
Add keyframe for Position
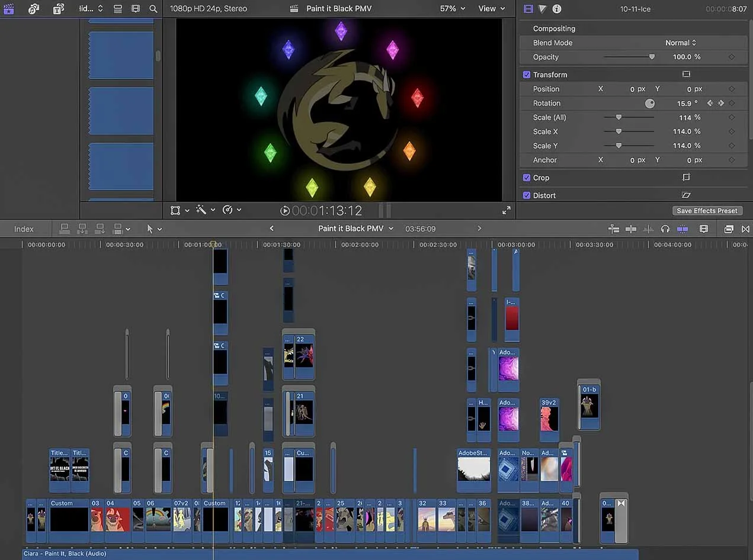click(732, 89)
